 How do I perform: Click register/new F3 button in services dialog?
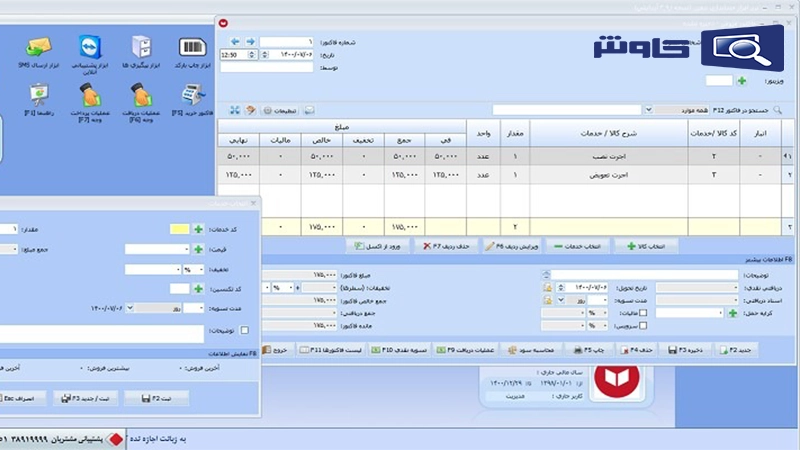click(x=85, y=398)
